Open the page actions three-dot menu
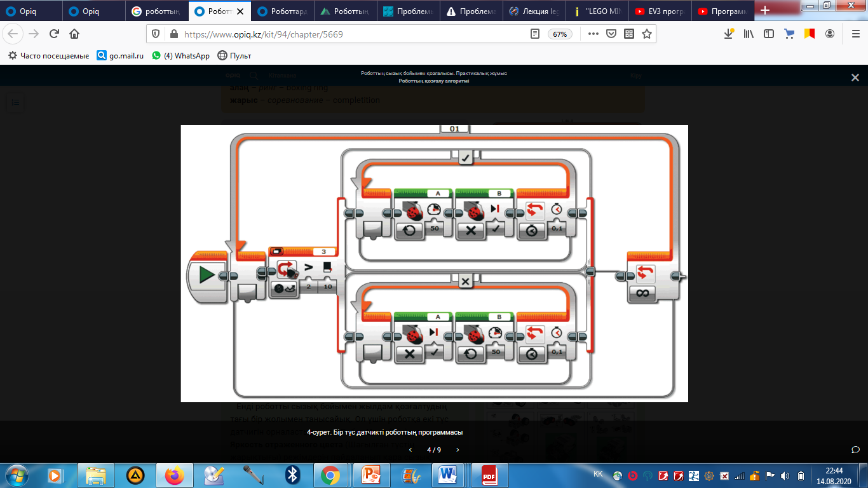This screenshot has width=868, height=488. [x=593, y=34]
